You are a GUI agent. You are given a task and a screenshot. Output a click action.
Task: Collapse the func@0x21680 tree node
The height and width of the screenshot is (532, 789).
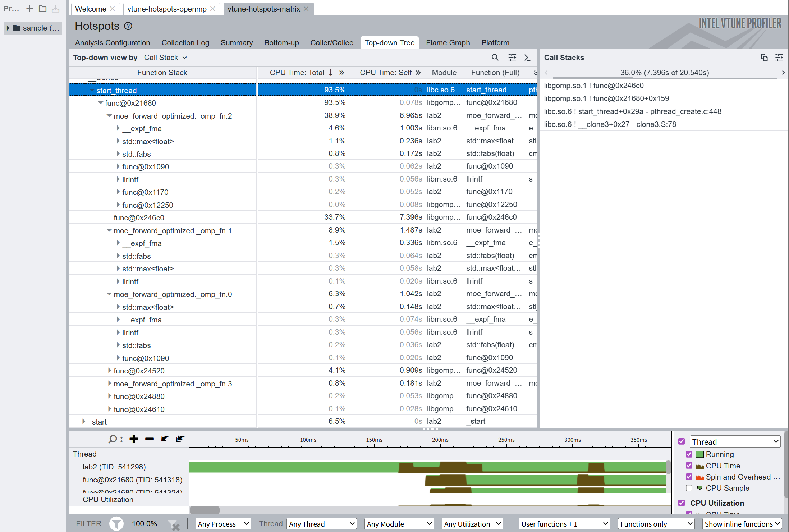pos(101,103)
